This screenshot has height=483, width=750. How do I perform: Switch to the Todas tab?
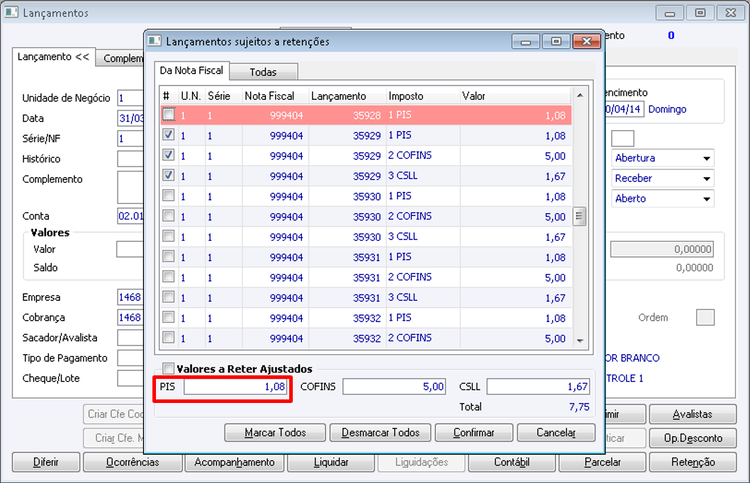[264, 72]
